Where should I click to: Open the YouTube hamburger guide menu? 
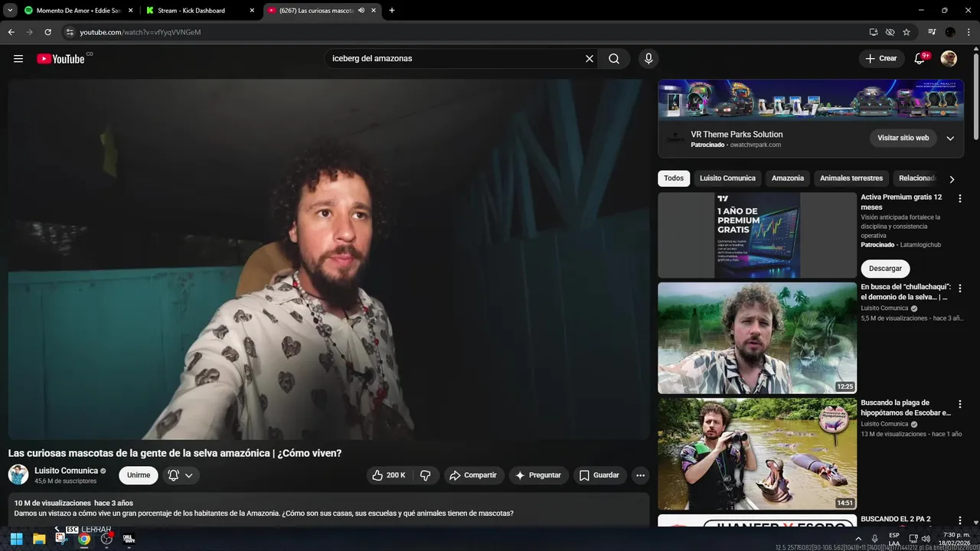(x=18, y=58)
